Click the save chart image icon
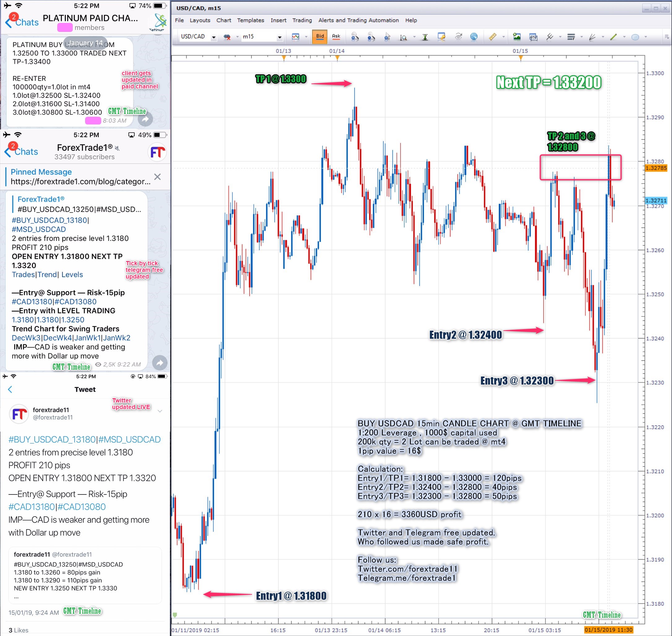Screen dimensions: 672x636 (x=517, y=37)
